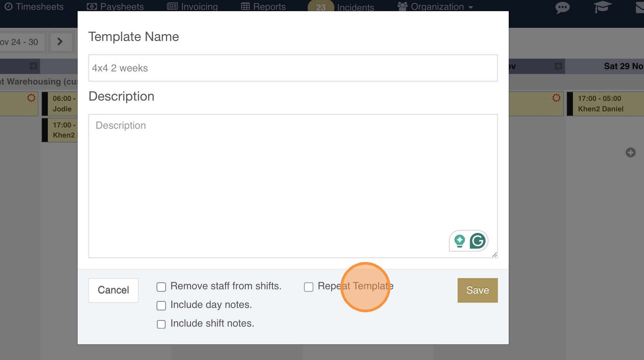The image size is (644, 360).
Task: Click the plus icon next to the Sat 29 Nov header
Action: 558,66
